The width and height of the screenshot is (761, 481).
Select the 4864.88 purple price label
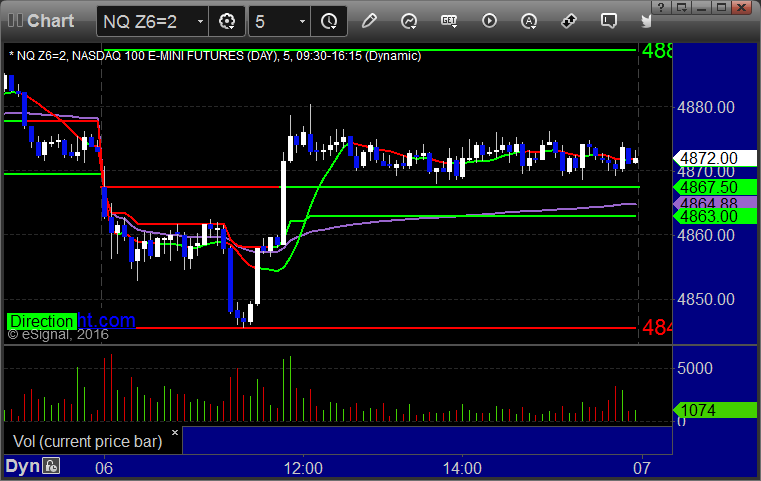[715, 202]
